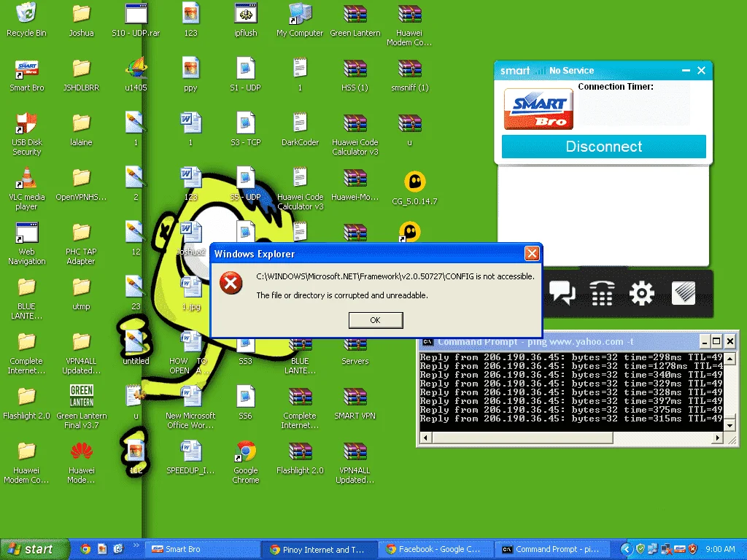Open the phone dialer icon in Smart Bro
Image resolution: width=747 pixels, height=560 pixels.
pyautogui.click(x=602, y=293)
